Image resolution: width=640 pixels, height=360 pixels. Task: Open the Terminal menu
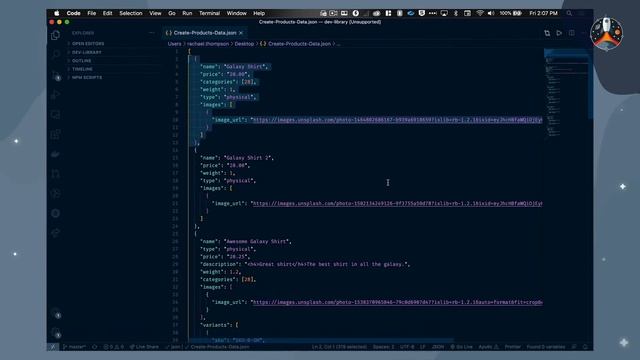[209, 13]
